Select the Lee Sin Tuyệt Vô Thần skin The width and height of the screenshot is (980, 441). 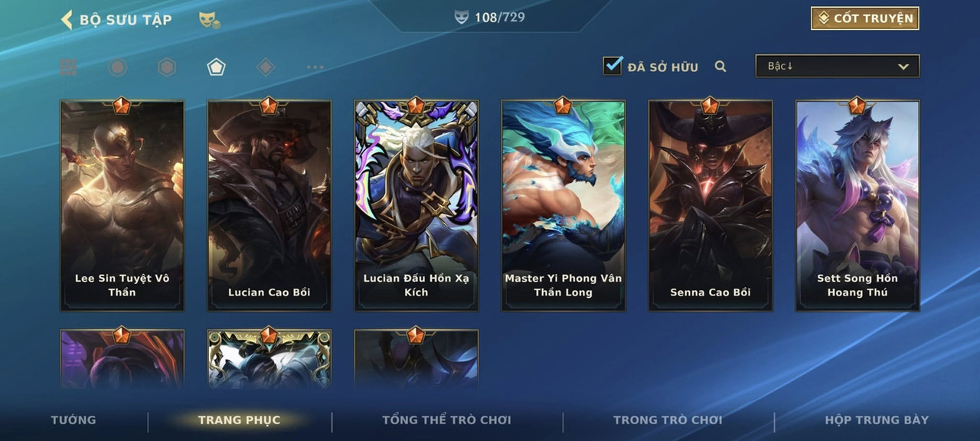coord(122,205)
